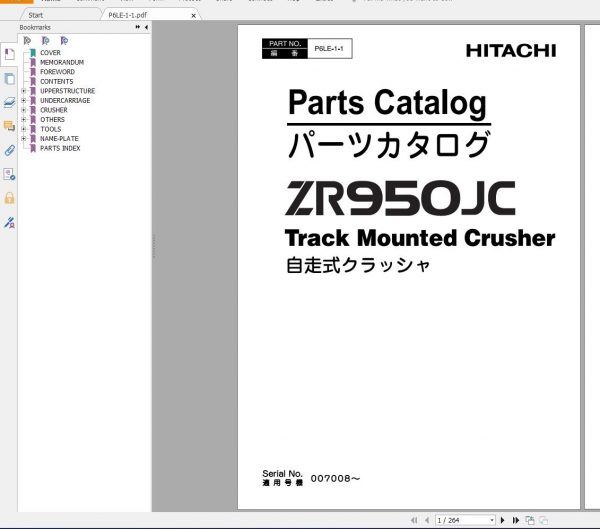Screen dimensions: 600x529
Task: Click the part number 'P6LE-1-1' box
Action: coord(329,49)
